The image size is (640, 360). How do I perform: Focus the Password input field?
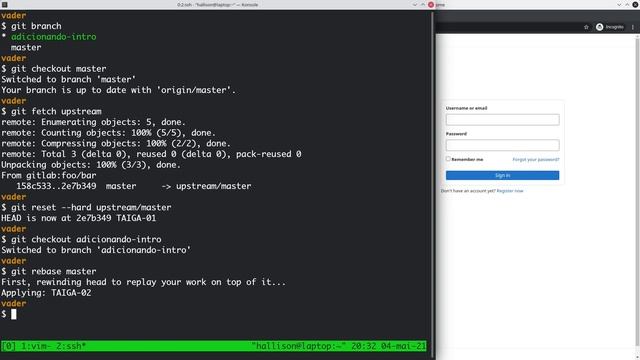(502, 145)
